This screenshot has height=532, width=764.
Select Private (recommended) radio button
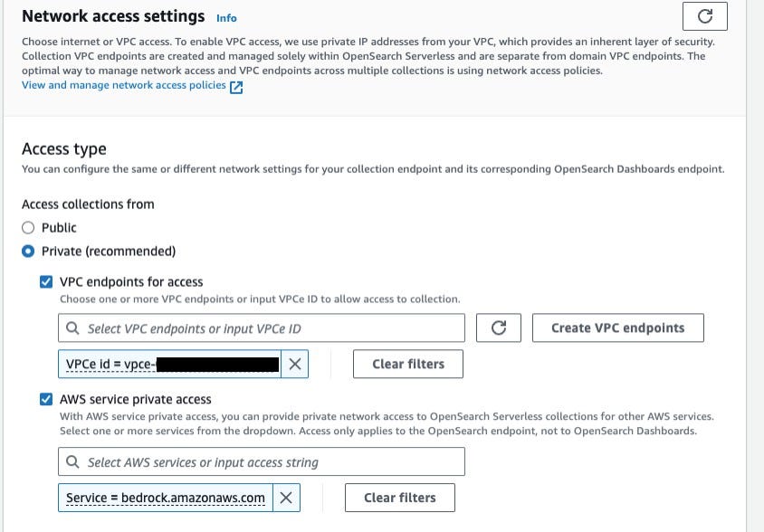28,252
